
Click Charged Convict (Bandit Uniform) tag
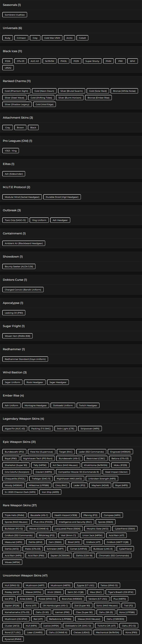(x=23, y=290)
